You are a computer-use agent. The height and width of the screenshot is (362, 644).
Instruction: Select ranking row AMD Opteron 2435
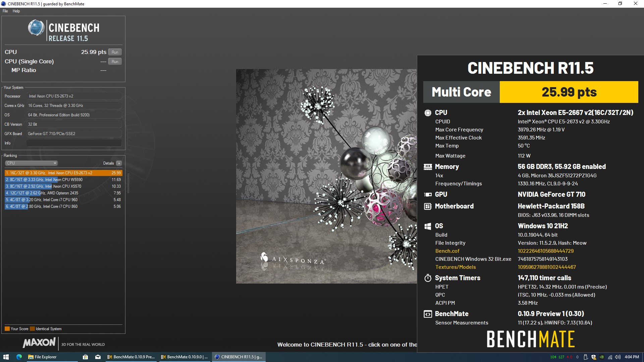coord(63,193)
